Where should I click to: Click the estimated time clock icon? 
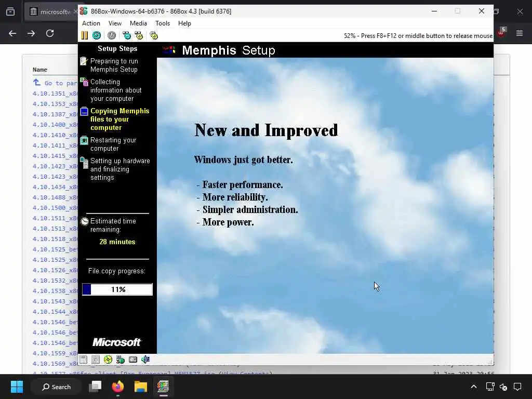(x=85, y=221)
